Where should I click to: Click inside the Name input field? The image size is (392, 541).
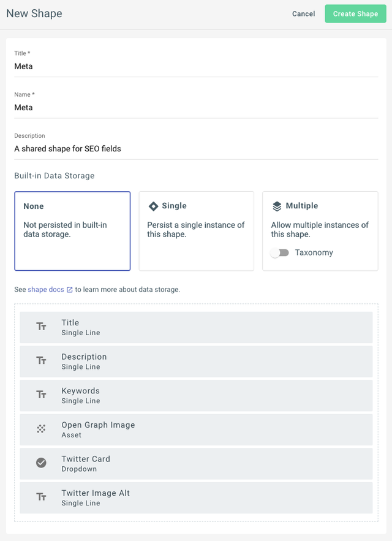[196, 107]
